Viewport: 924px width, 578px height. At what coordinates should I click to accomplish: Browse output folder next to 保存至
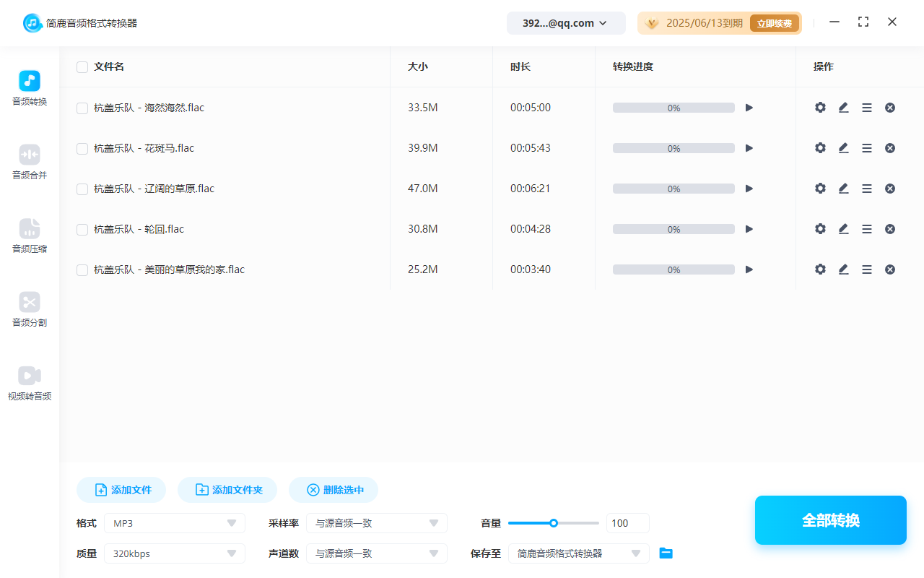tap(666, 553)
